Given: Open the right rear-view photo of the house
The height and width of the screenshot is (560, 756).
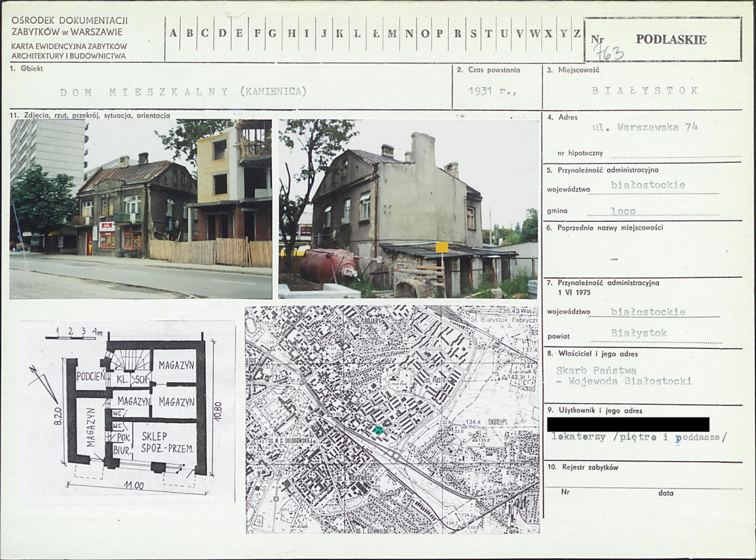Looking at the screenshot, I should [408, 209].
